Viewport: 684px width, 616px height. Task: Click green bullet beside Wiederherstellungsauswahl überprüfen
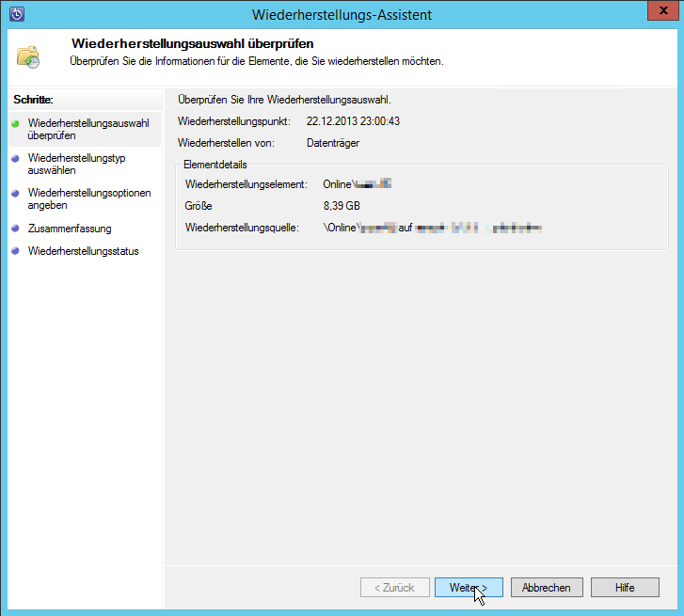pyautogui.click(x=15, y=123)
